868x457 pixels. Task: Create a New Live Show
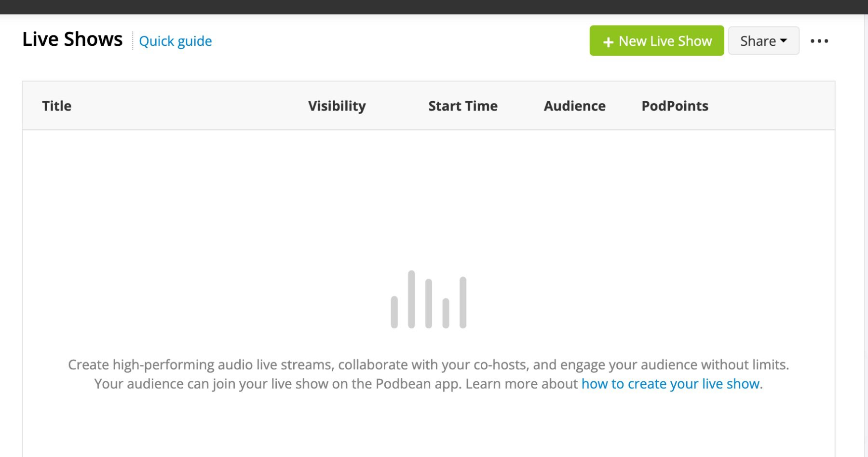click(x=656, y=40)
